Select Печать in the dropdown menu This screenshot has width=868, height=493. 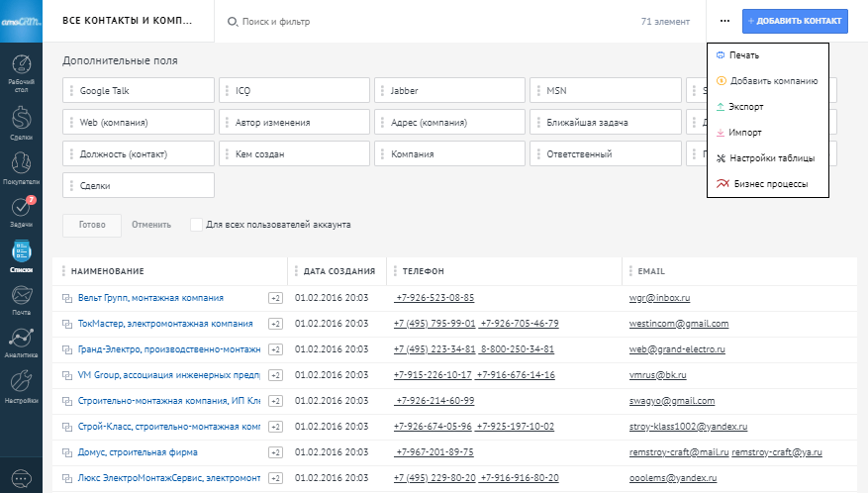(x=744, y=54)
